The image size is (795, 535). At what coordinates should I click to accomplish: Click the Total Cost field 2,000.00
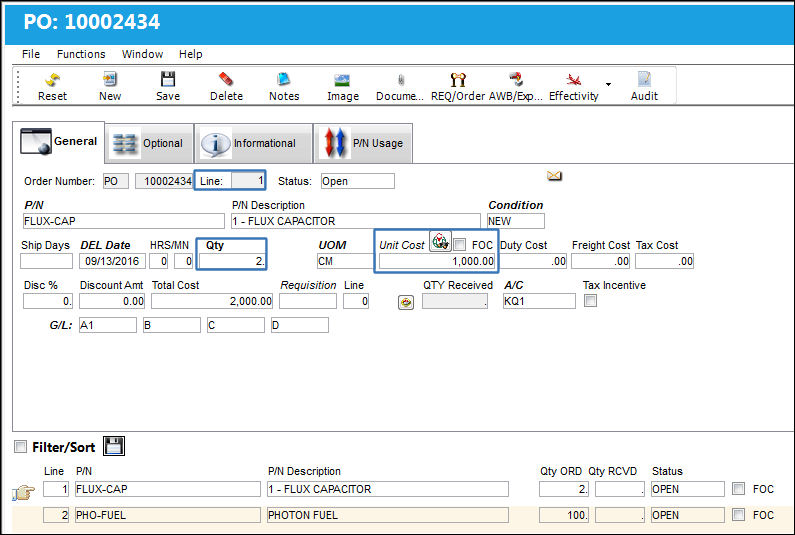pyautogui.click(x=212, y=301)
